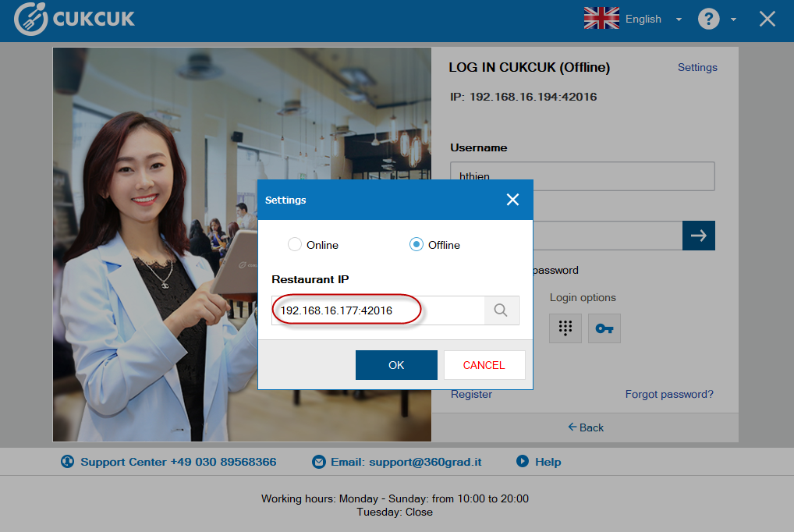
Task: Confirm settings with the OK button
Action: [x=396, y=365]
